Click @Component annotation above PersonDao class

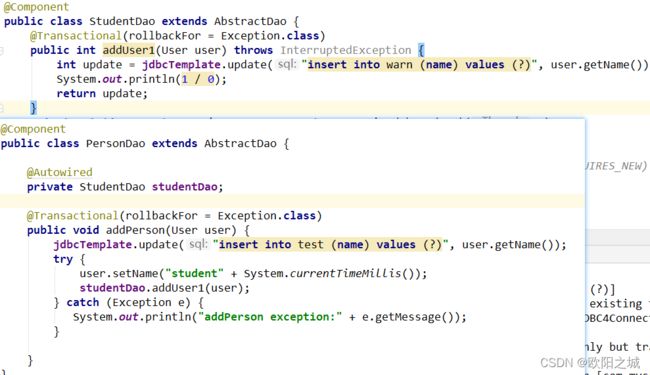pos(33,129)
